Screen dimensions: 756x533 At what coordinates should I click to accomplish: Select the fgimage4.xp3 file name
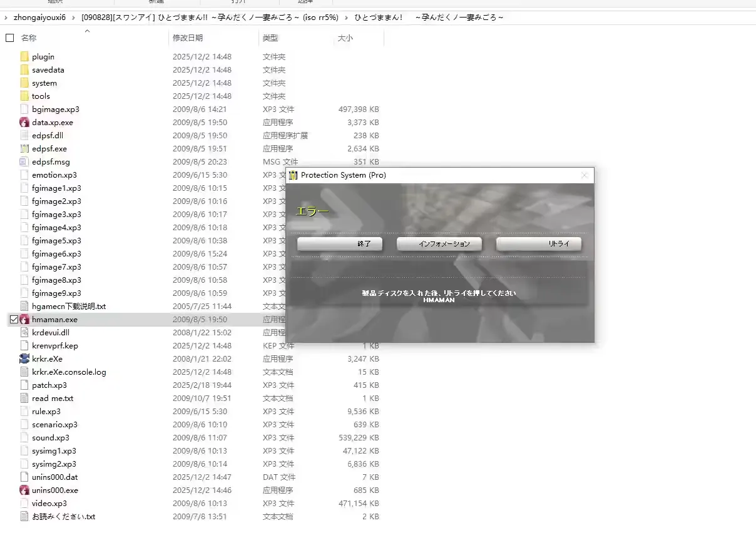[x=56, y=227]
